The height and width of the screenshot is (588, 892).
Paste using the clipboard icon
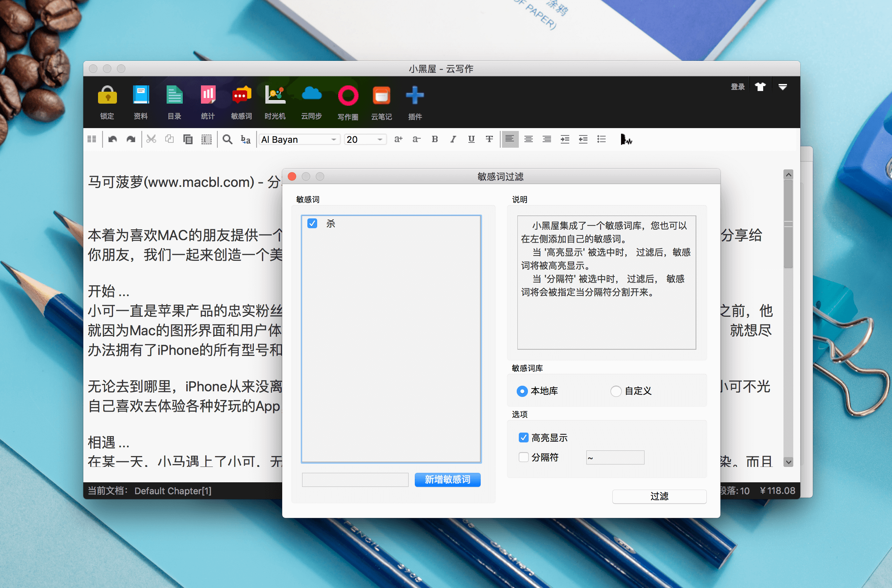coord(188,140)
